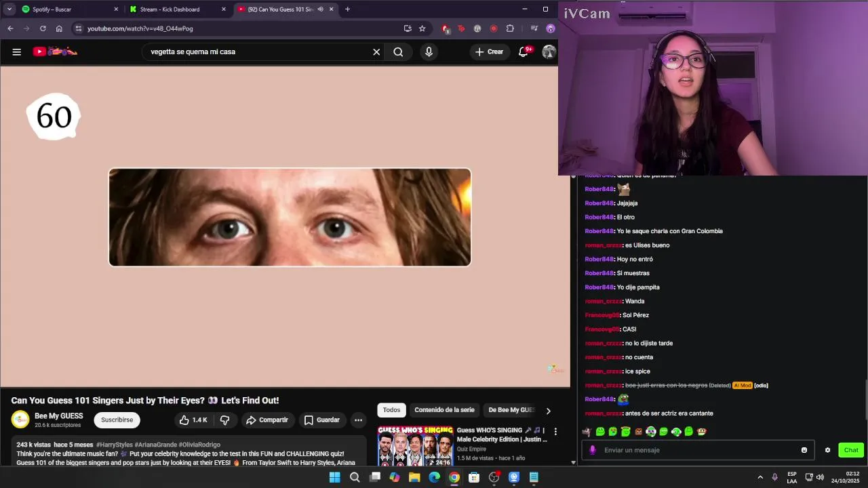
Task: Open YouTube notifications bell
Action: click(x=524, y=52)
